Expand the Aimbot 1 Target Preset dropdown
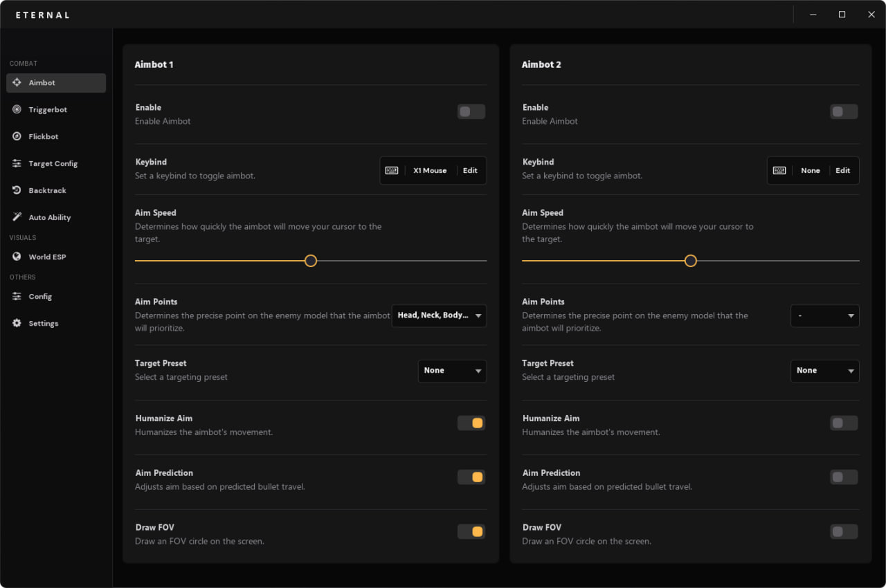This screenshot has width=886, height=588. (x=452, y=371)
